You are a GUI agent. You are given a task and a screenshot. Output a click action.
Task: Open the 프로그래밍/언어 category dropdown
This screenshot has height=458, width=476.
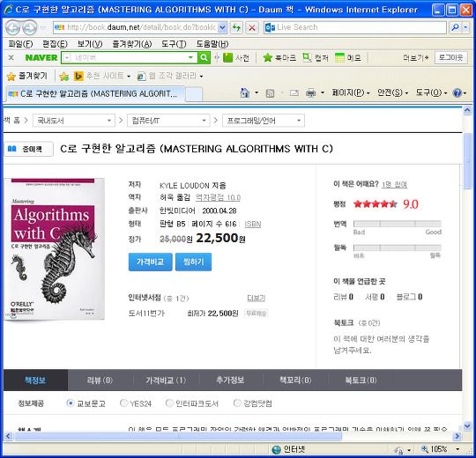click(264, 121)
